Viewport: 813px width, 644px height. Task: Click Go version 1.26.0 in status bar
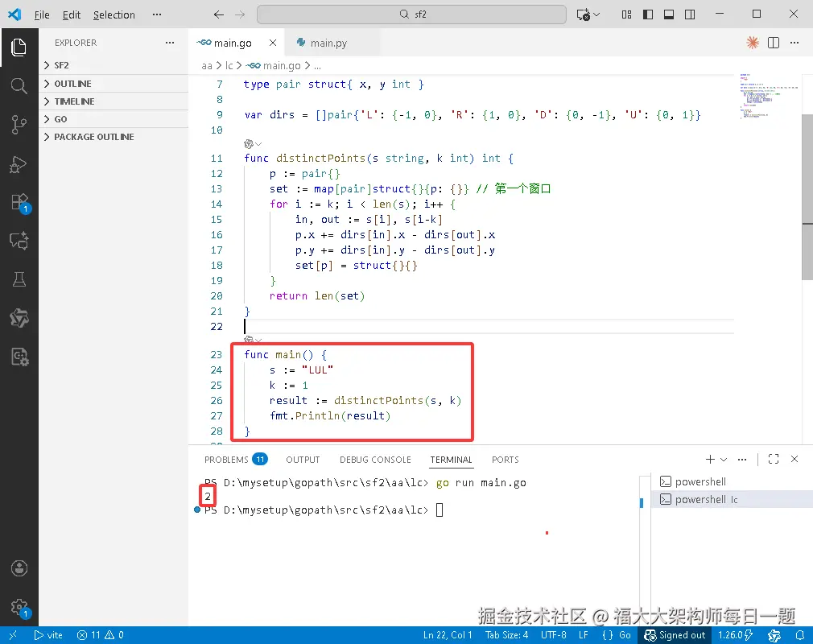[735, 634]
